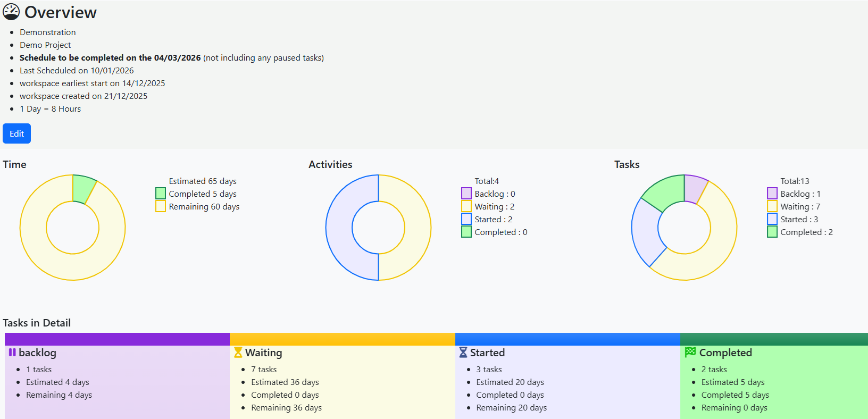Click the backlog pause icon
This screenshot has height=419, width=868.
click(12, 353)
